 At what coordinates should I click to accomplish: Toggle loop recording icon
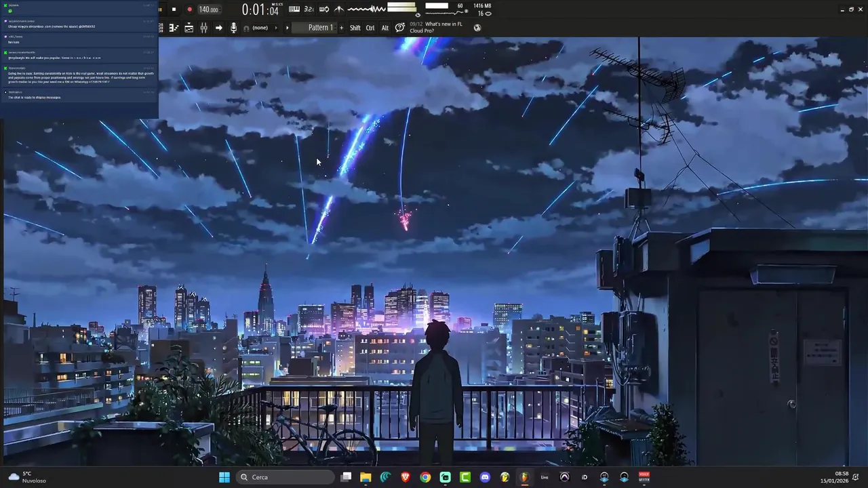324,9
